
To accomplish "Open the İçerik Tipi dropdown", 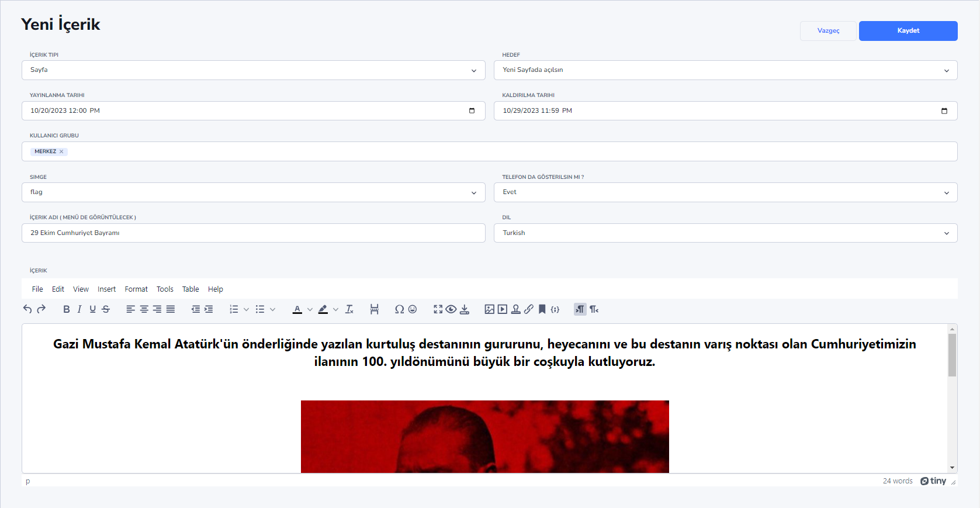I will point(254,70).
